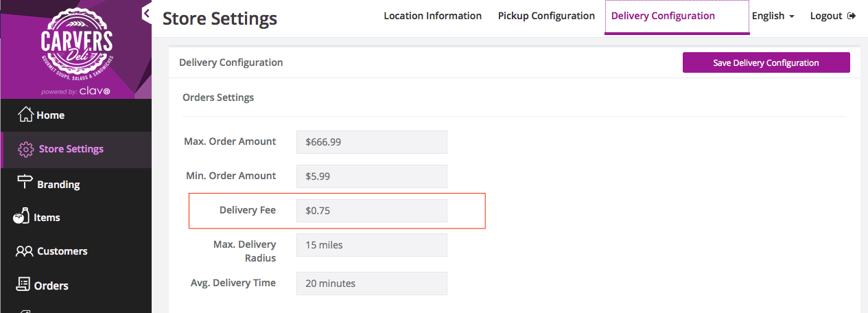The image size is (868, 313).
Task: Click the Customers people icon
Action: coord(25,251)
